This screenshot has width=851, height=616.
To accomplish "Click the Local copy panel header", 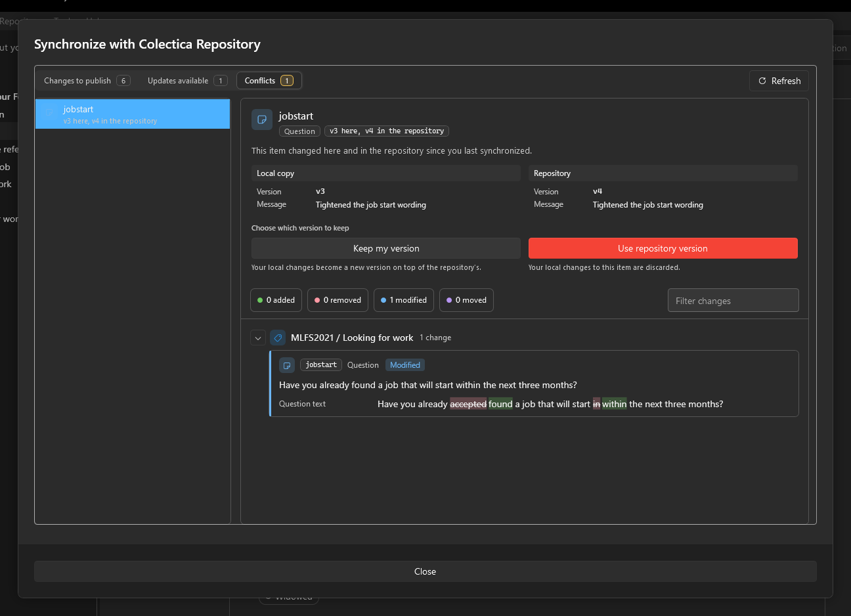I will click(x=386, y=173).
